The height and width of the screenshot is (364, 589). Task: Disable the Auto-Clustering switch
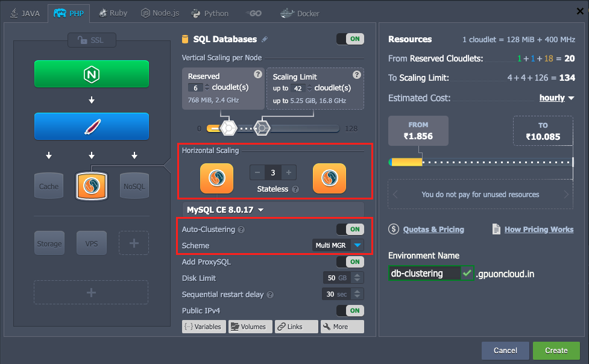(x=350, y=229)
